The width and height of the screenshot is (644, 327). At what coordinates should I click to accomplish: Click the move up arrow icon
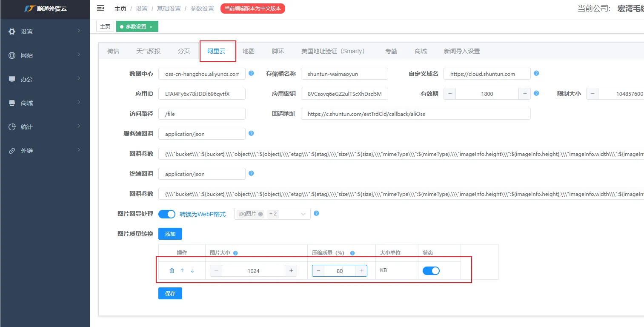tap(182, 271)
